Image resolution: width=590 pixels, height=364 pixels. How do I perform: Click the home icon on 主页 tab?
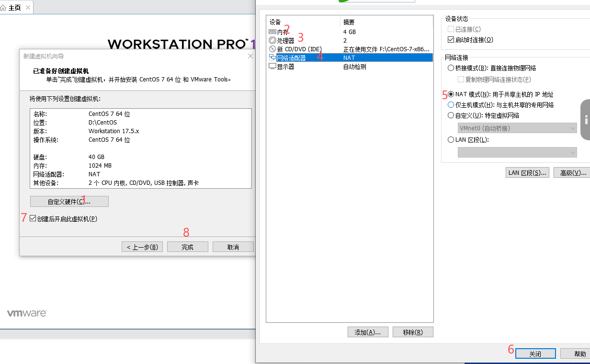point(4,8)
